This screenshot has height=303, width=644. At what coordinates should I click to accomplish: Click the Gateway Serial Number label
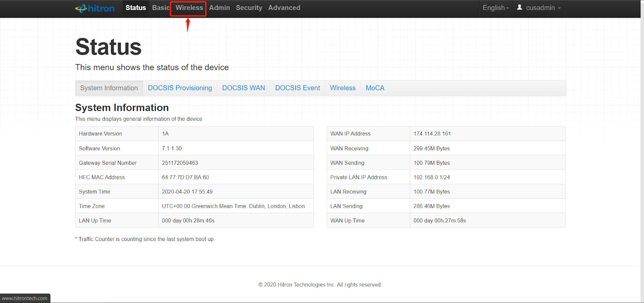108,163
